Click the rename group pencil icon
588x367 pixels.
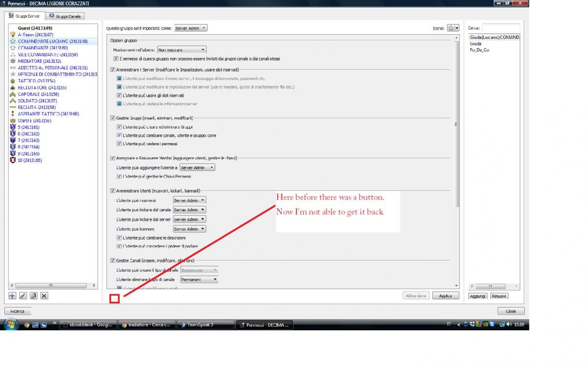(x=23, y=295)
